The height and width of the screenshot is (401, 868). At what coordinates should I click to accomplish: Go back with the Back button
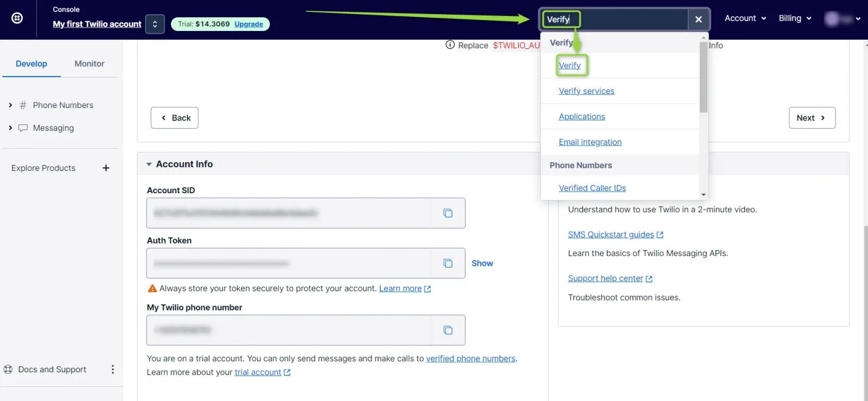point(175,118)
